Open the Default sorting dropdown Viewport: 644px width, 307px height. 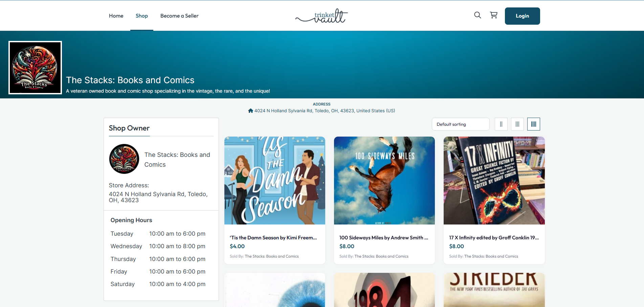(461, 124)
